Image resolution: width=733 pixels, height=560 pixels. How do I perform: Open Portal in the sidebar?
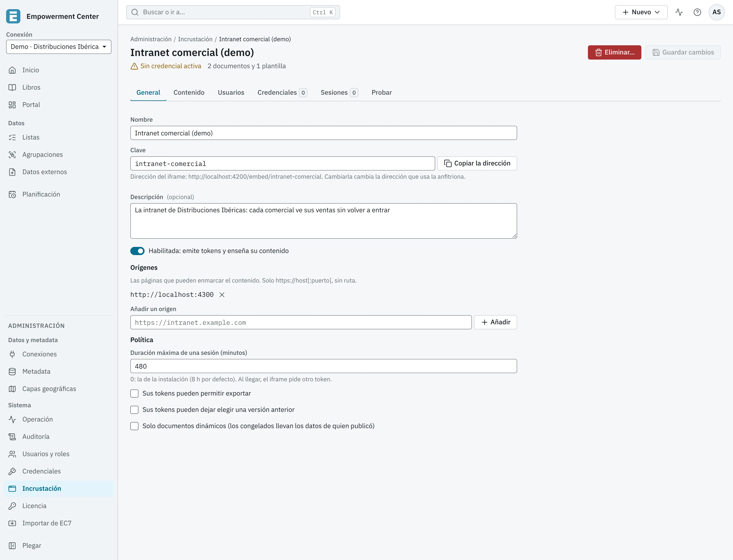click(59, 105)
